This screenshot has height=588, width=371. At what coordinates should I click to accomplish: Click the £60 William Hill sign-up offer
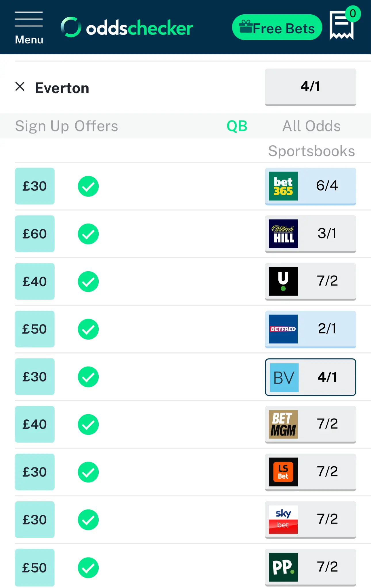pos(35,234)
